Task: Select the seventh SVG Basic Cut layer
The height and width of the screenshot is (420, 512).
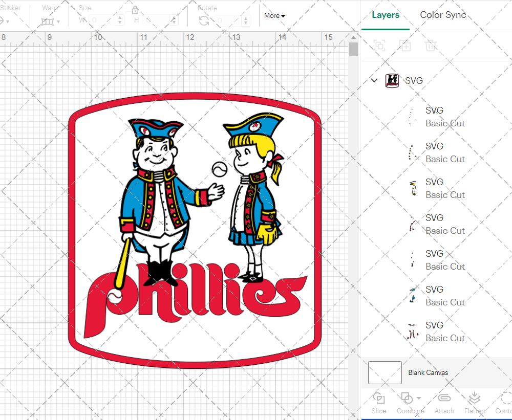Action: [x=437, y=332]
